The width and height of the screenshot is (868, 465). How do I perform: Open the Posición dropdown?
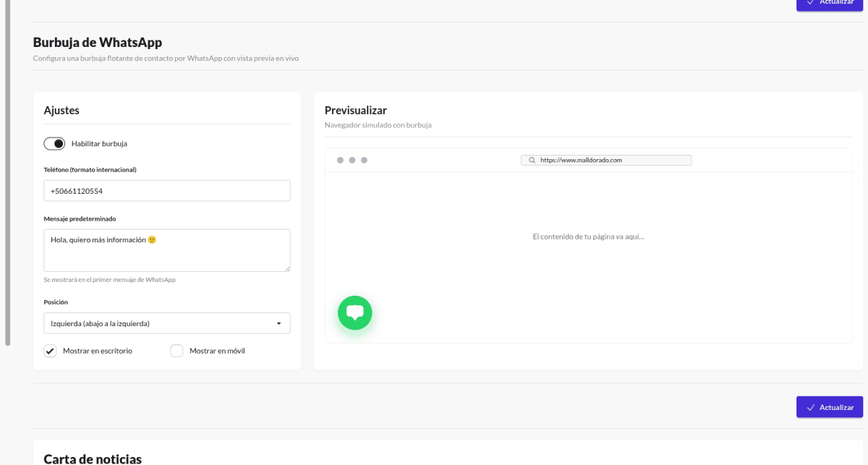pyautogui.click(x=166, y=323)
